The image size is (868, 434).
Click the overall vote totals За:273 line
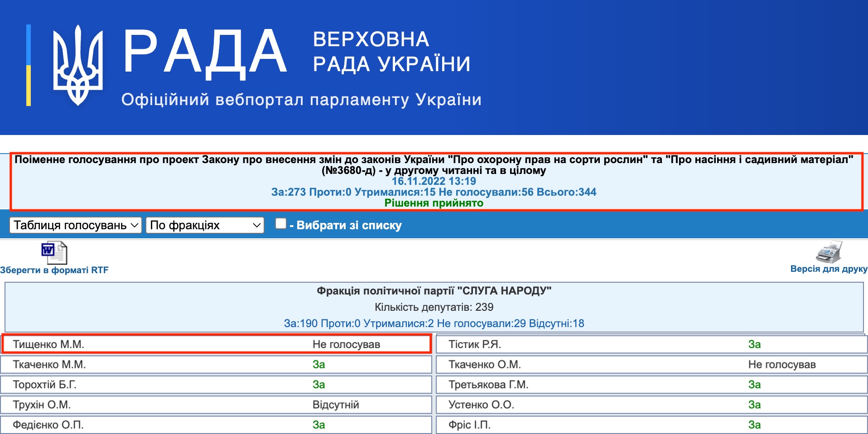(434, 192)
